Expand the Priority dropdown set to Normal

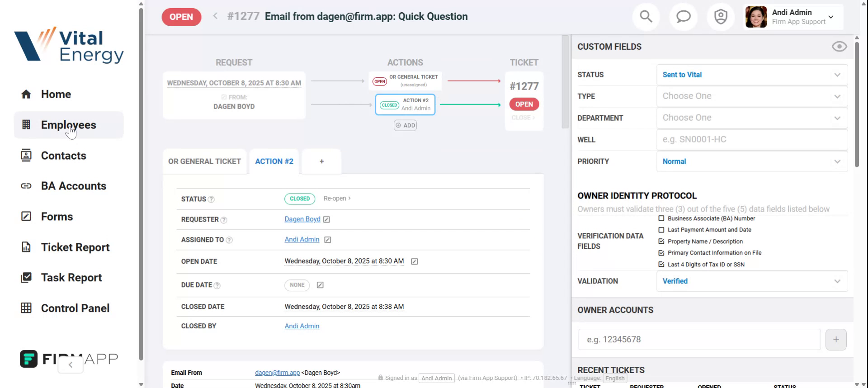[x=751, y=162]
